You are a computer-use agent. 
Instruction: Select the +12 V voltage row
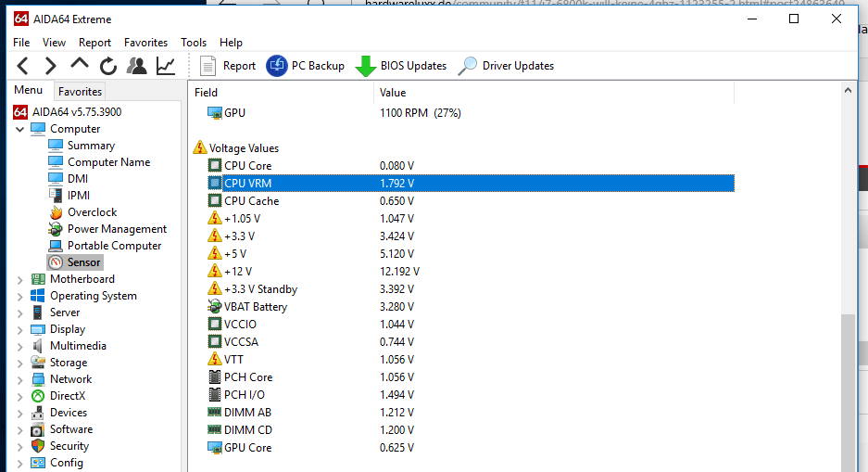click(471, 272)
